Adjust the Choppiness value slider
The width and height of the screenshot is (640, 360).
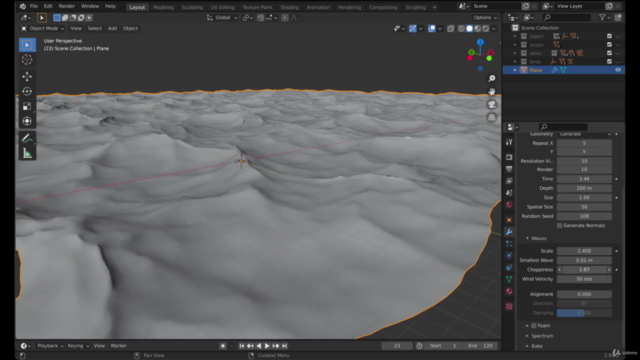tap(584, 270)
